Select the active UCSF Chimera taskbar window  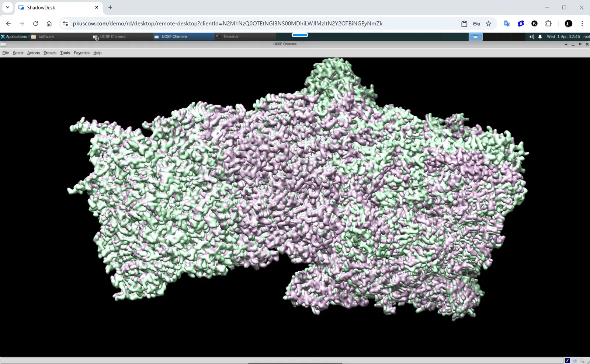[183, 36]
